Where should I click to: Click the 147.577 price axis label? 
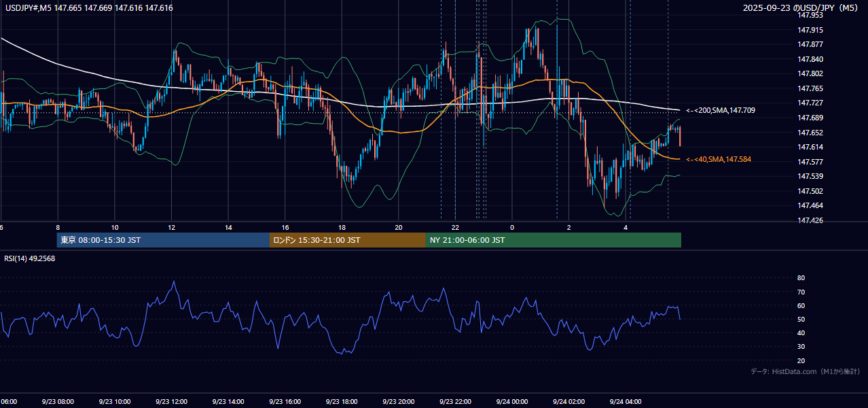tap(811, 162)
